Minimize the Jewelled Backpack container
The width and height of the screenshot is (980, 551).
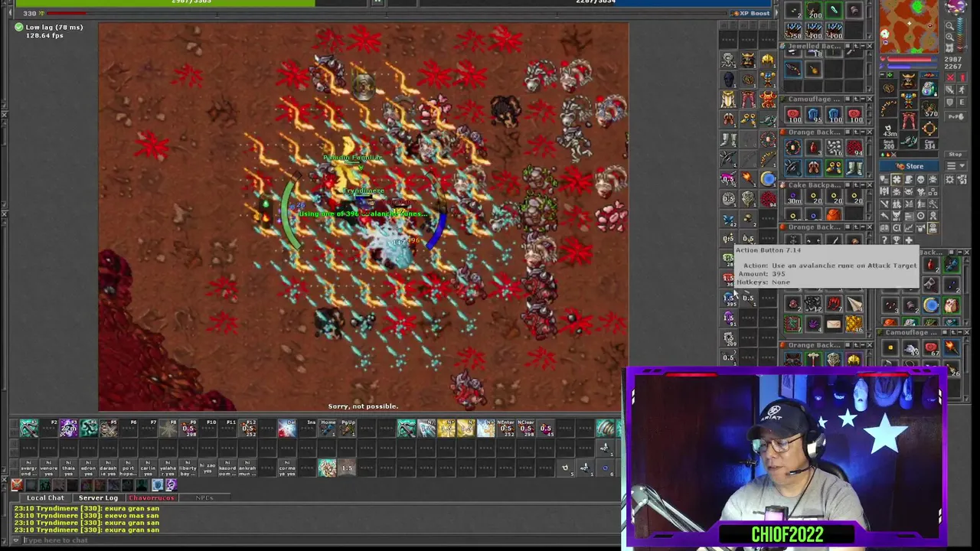863,46
